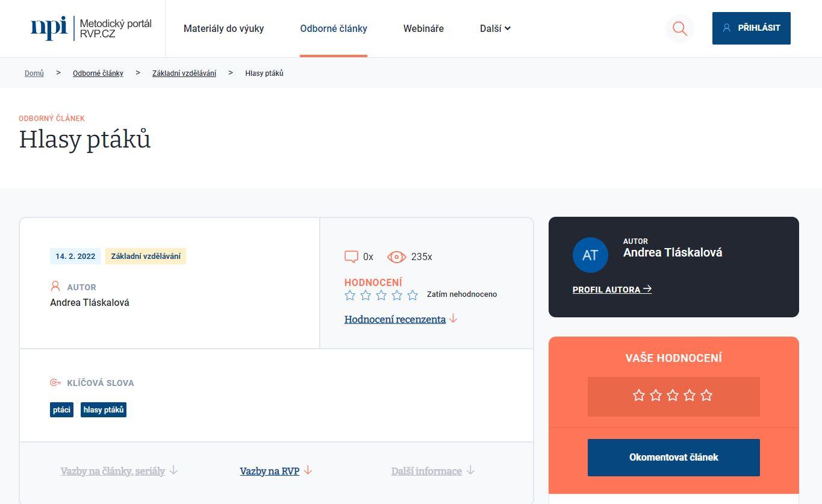The height and width of the screenshot is (504, 822).
Task: Select the hlasy ptáků keyword tag
Action: (104, 410)
